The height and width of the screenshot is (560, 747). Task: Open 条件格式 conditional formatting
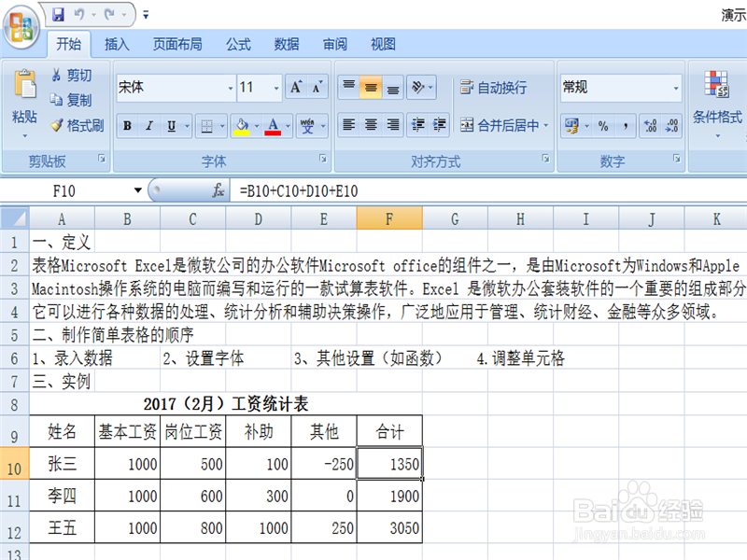tap(717, 104)
